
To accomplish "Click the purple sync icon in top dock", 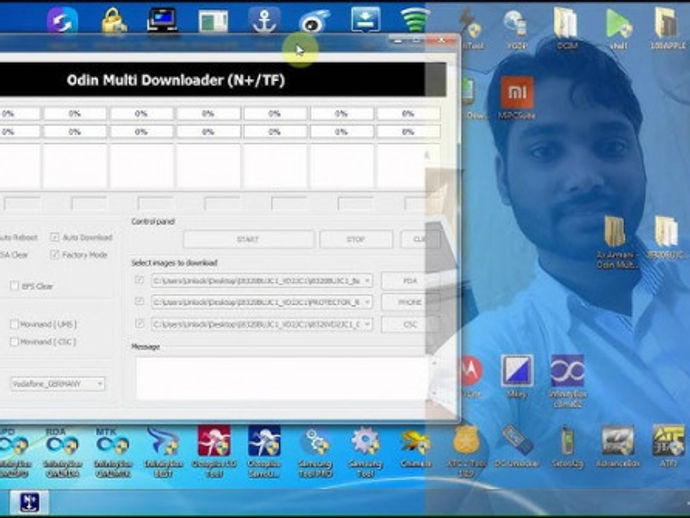I will click(x=62, y=21).
